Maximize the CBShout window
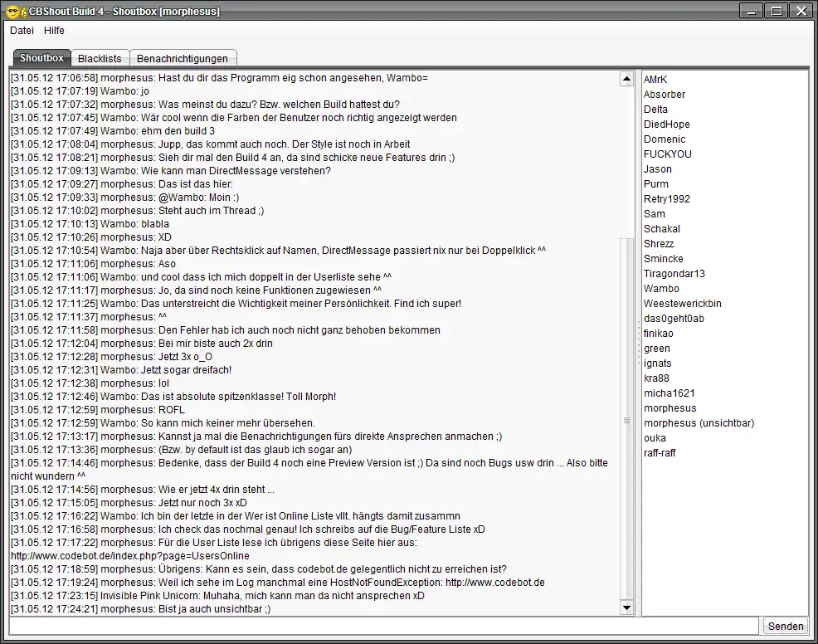Viewport: 818px width, 644px height. point(777,11)
